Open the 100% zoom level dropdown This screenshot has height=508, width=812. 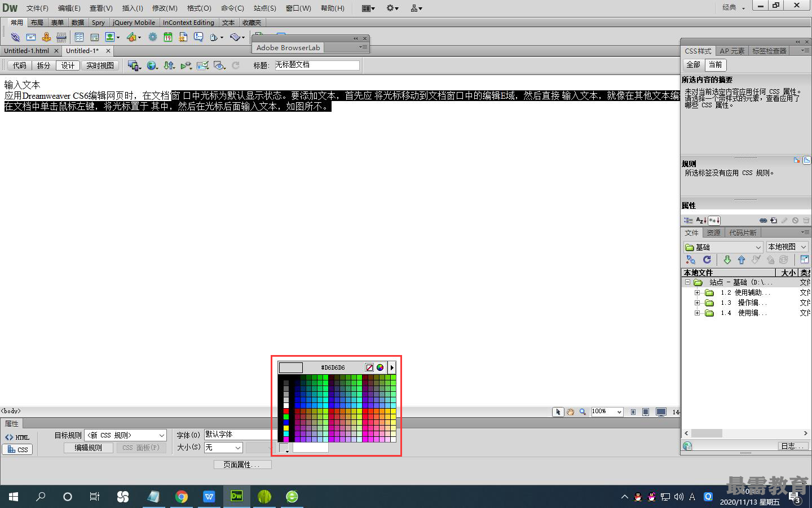pyautogui.click(x=607, y=411)
